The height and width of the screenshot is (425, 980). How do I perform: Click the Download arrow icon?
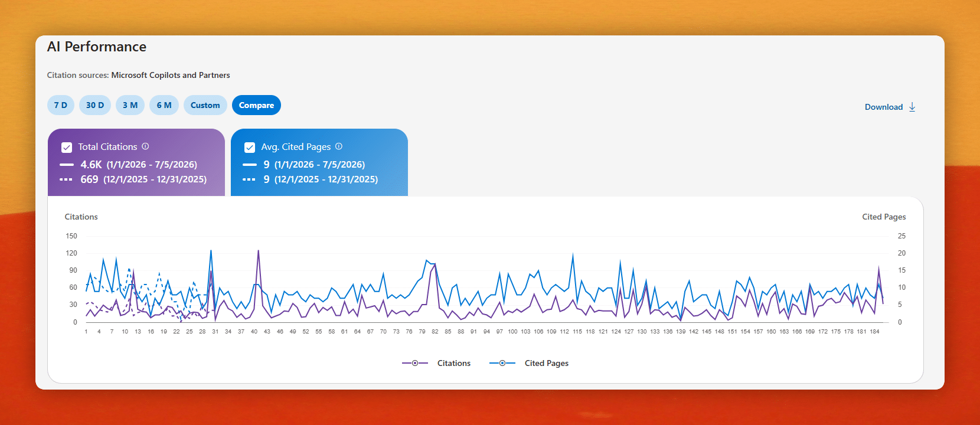[x=912, y=107]
